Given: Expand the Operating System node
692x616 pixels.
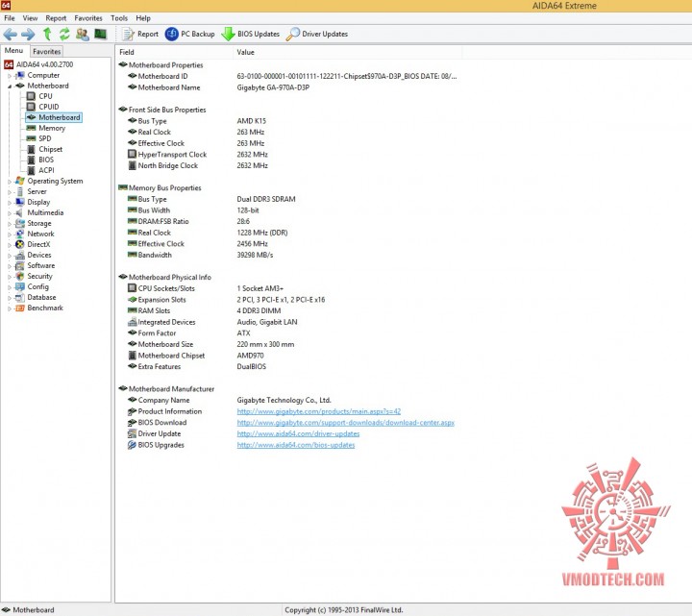Looking at the screenshot, I should point(10,182).
